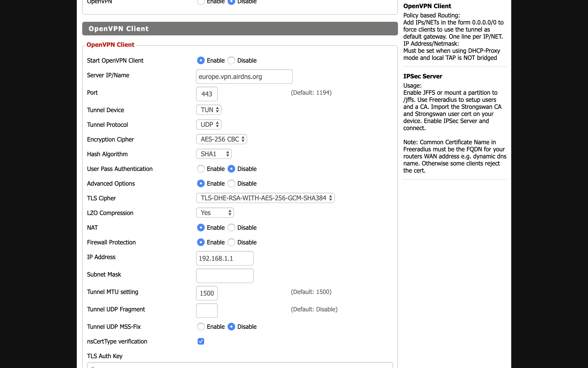Enable User Pass Authentication
The height and width of the screenshot is (368, 588).
click(x=201, y=169)
